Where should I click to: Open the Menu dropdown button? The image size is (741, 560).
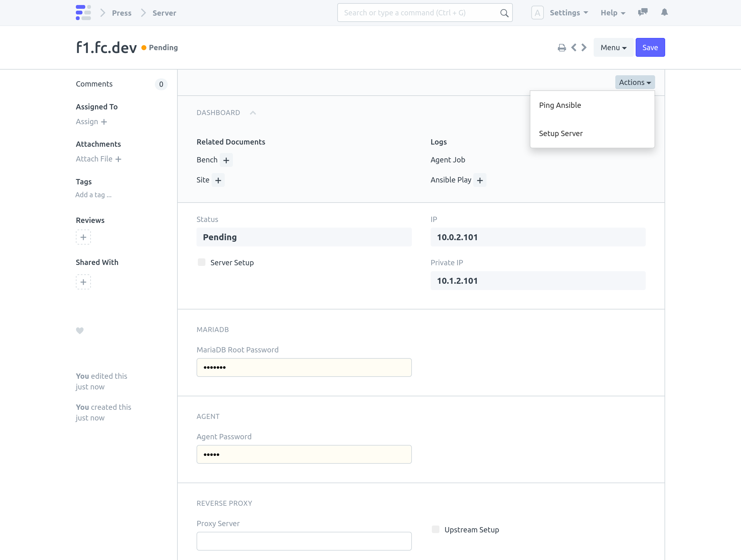[x=613, y=48]
